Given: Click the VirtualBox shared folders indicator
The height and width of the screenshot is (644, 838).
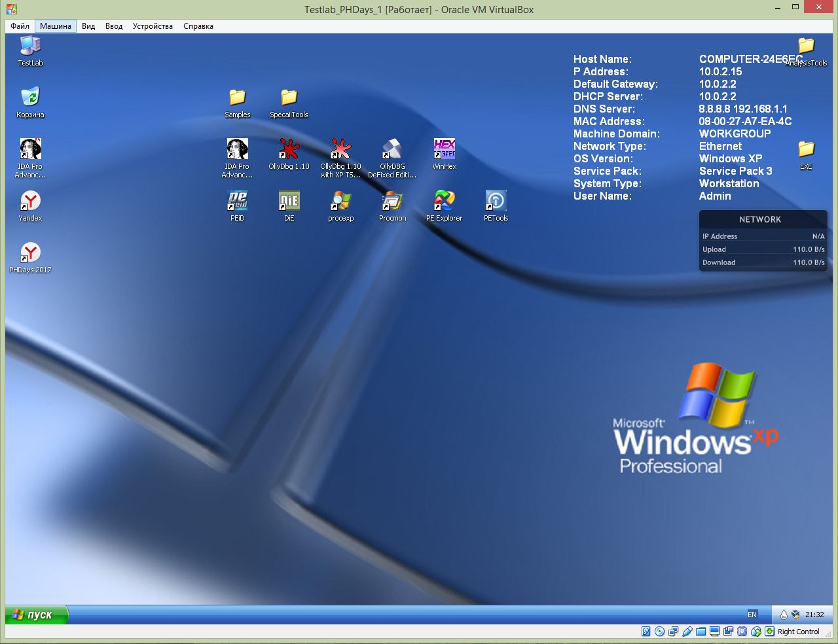Looking at the screenshot, I should (x=701, y=632).
